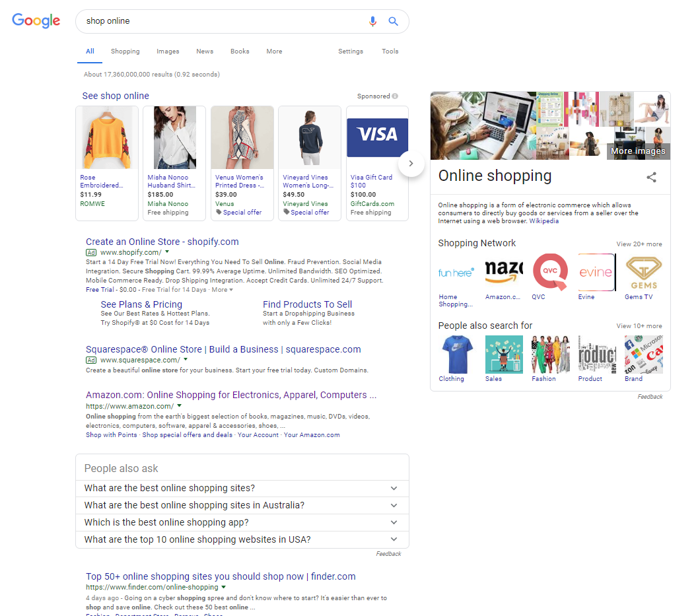
Task: Open the Your Amazon.com sitelink
Action: [312, 435]
